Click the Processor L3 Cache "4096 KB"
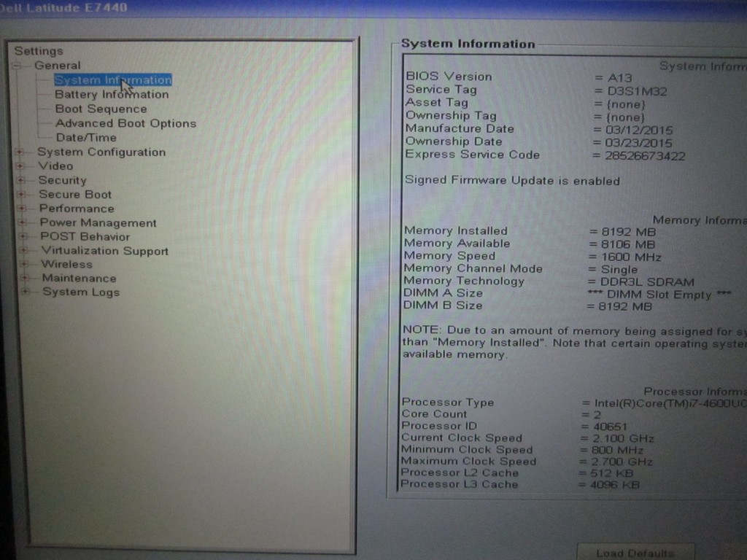Image resolution: width=747 pixels, height=560 pixels. coord(614,485)
